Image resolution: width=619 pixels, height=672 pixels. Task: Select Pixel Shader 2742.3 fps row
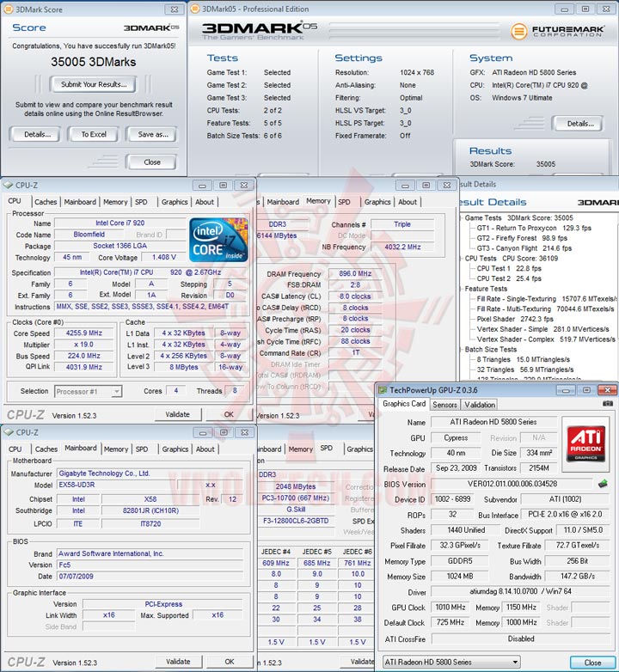515,320
